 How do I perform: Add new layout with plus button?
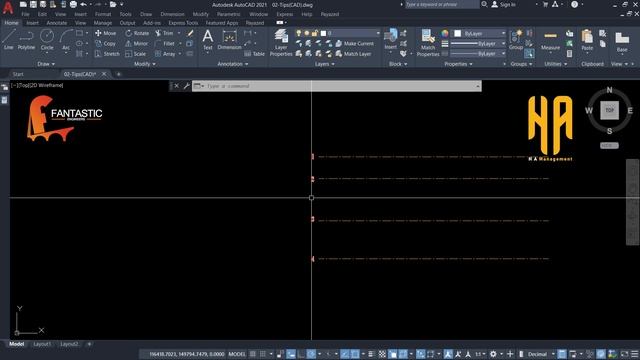89,344
